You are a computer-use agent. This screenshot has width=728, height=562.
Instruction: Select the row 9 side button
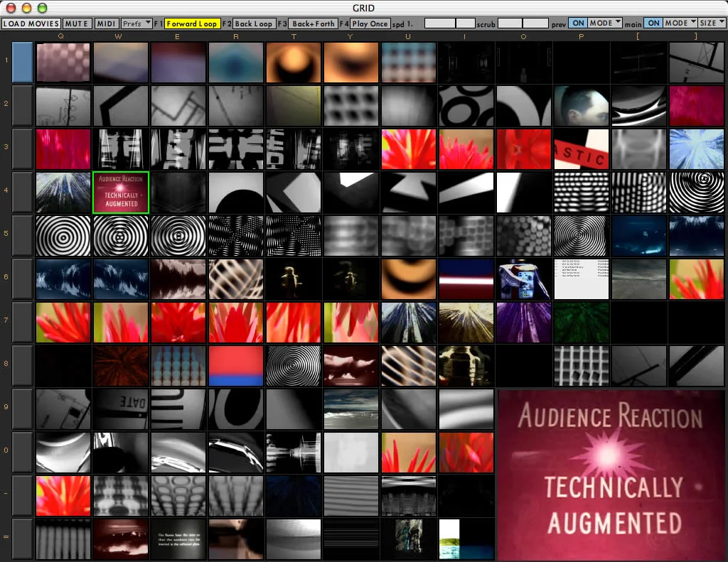point(22,409)
